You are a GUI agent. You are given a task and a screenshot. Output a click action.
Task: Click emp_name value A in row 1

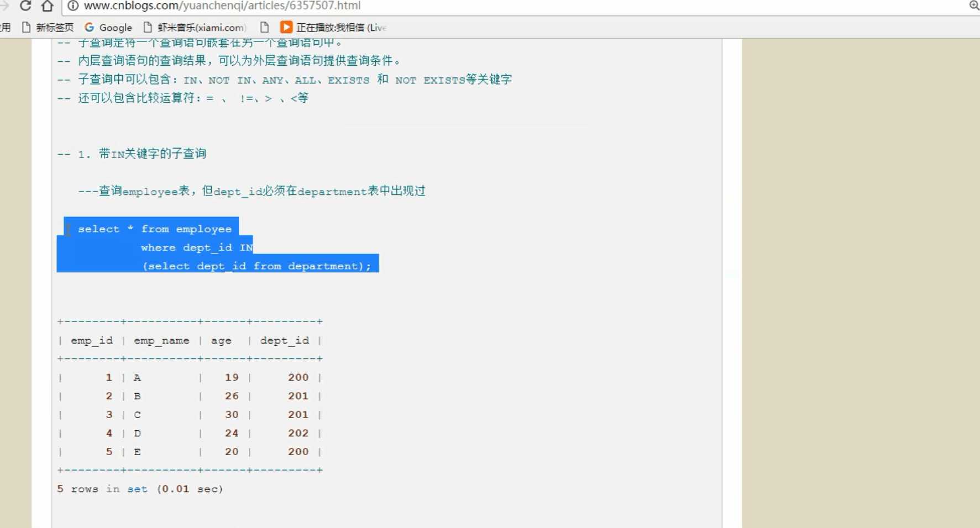pos(137,377)
